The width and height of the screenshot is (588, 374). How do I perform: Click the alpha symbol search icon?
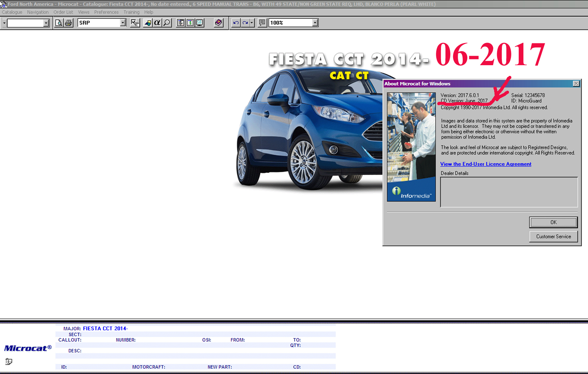pyautogui.click(x=157, y=23)
